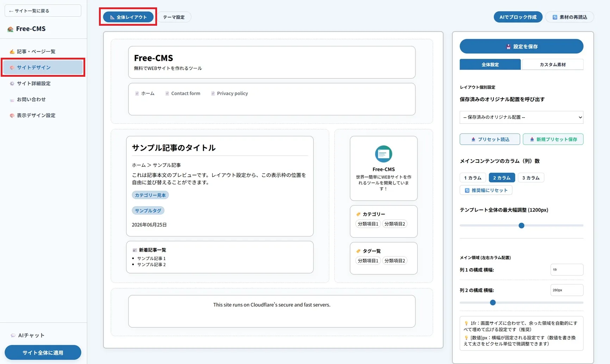Click the 列2の構成 横幅 input field
The height and width of the screenshot is (364, 610).
point(567,290)
